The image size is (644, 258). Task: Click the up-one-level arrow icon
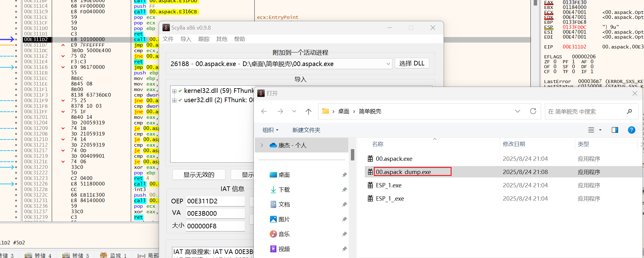point(308,111)
